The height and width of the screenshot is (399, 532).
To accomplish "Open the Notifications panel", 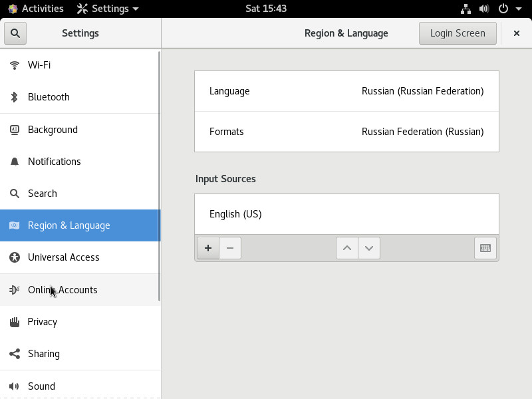I will point(80,162).
